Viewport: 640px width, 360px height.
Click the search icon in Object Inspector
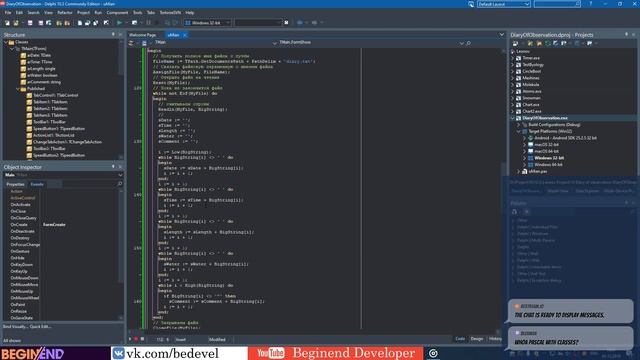(x=120, y=184)
